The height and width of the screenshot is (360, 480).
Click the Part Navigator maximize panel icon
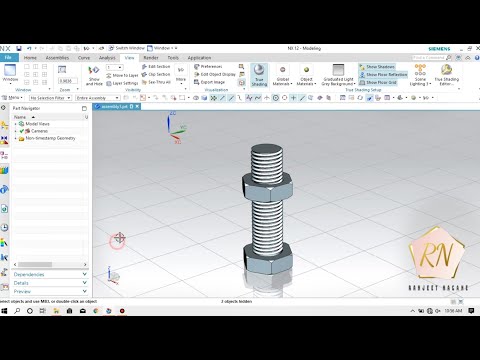coord(84,108)
